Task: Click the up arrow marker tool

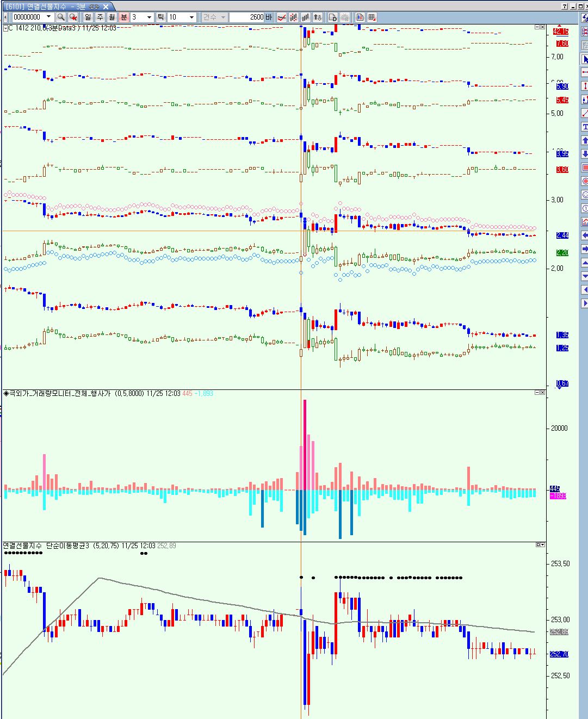Action: coord(585,140)
